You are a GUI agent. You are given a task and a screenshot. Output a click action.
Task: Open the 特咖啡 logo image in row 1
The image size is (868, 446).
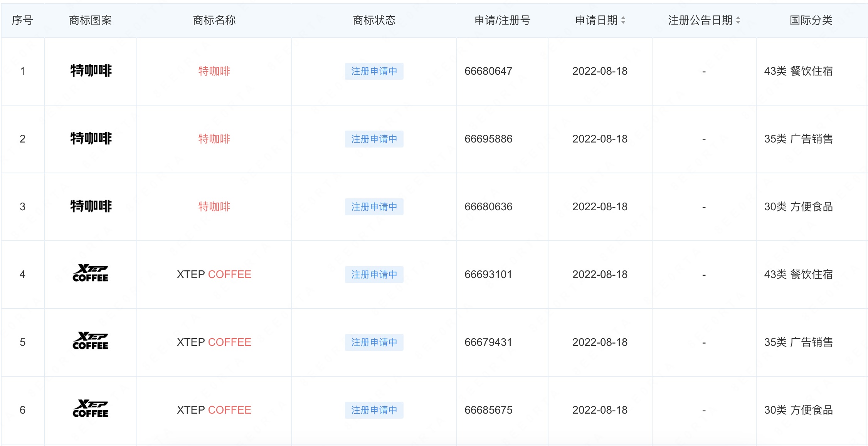tap(91, 71)
